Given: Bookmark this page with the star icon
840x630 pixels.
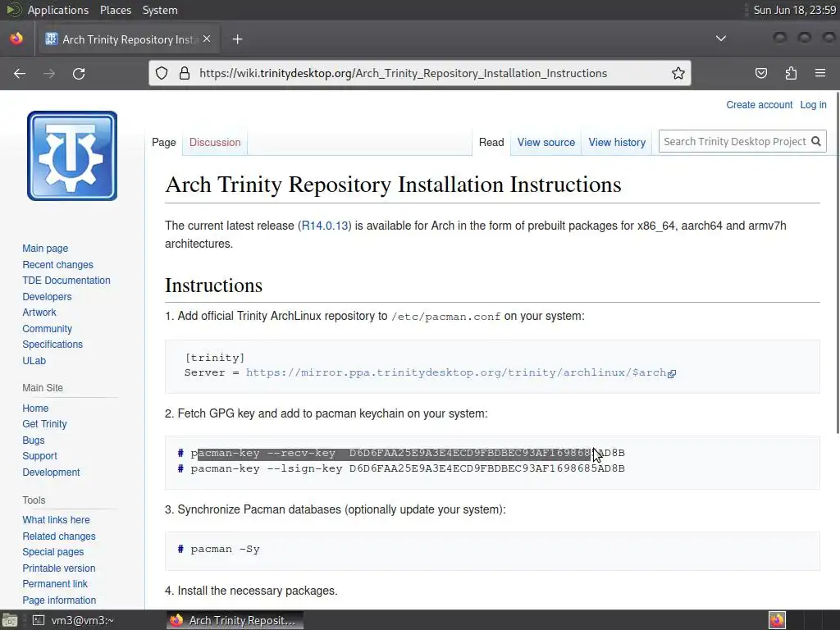Looking at the screenshot, I should pyautogui.click(x=678, y=73).
